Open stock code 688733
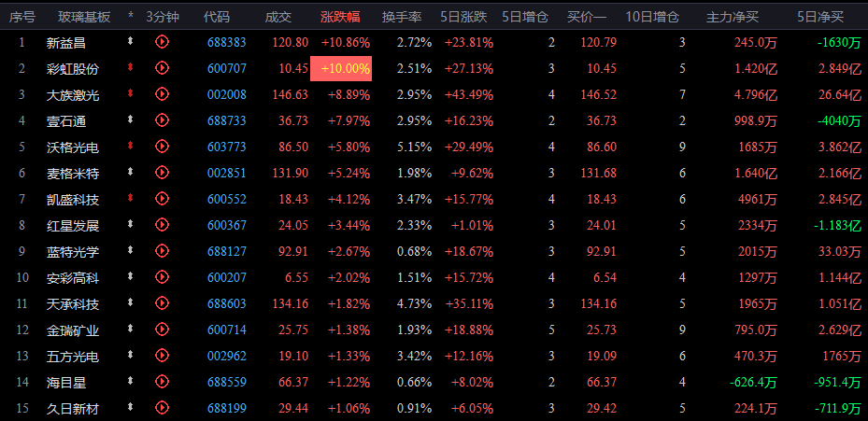This screenshot has height=421, width=868. [x=227, y=120]
